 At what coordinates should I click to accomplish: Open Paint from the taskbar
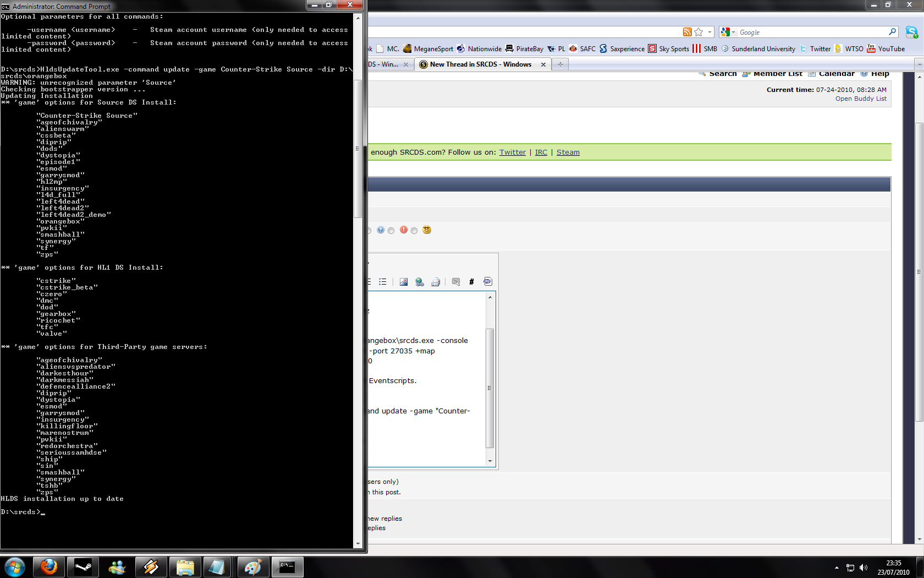click(x=253, y=566)
